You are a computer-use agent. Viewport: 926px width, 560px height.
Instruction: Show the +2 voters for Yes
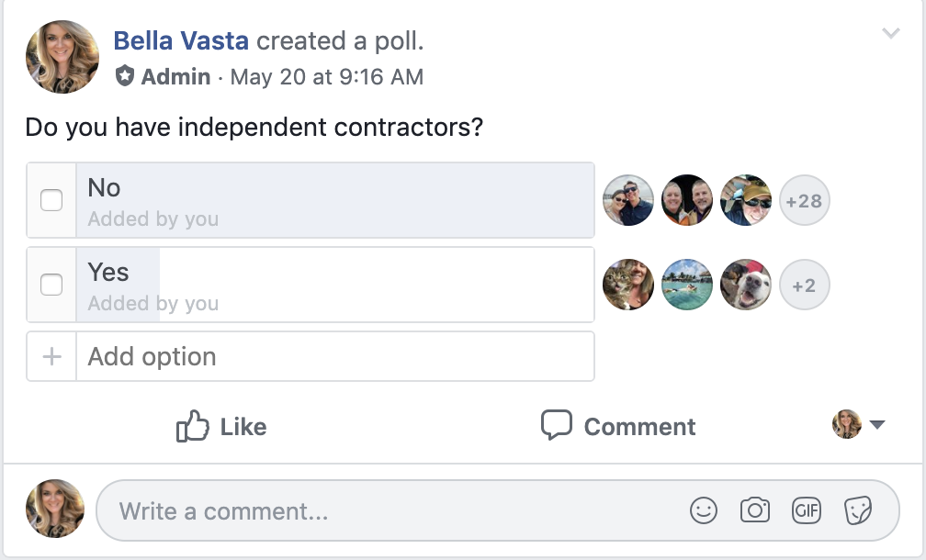tap(805, 285)
